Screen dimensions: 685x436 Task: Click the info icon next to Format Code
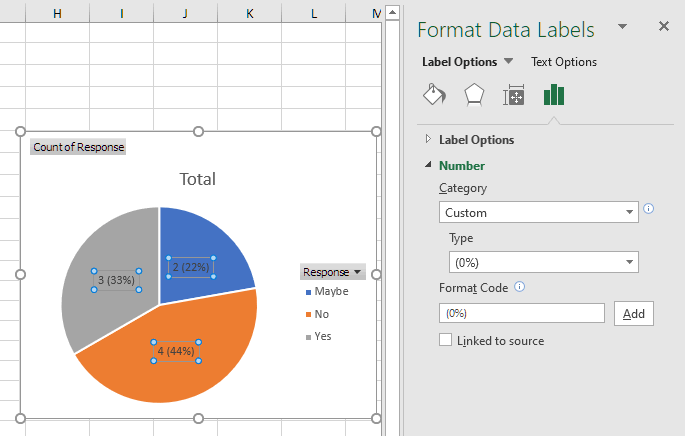coord(519,287)
